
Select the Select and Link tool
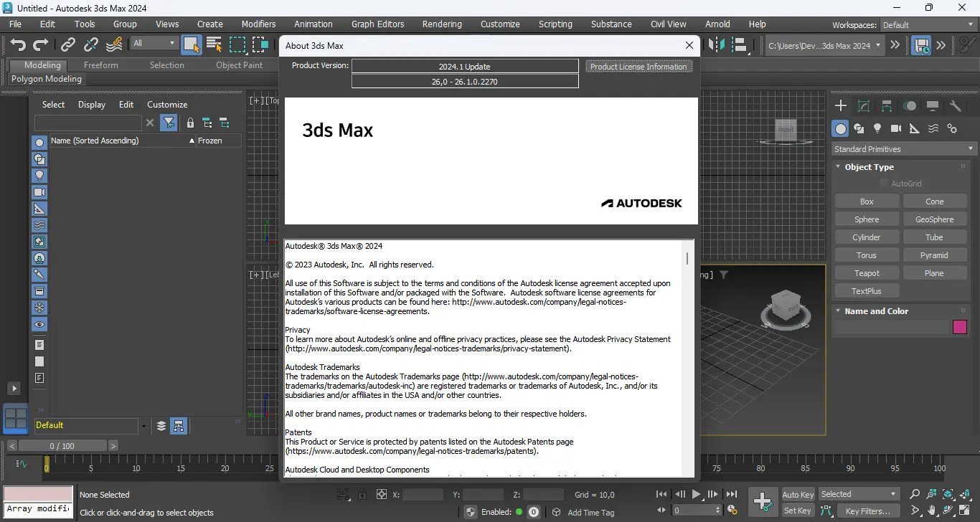tap(68, 45)
